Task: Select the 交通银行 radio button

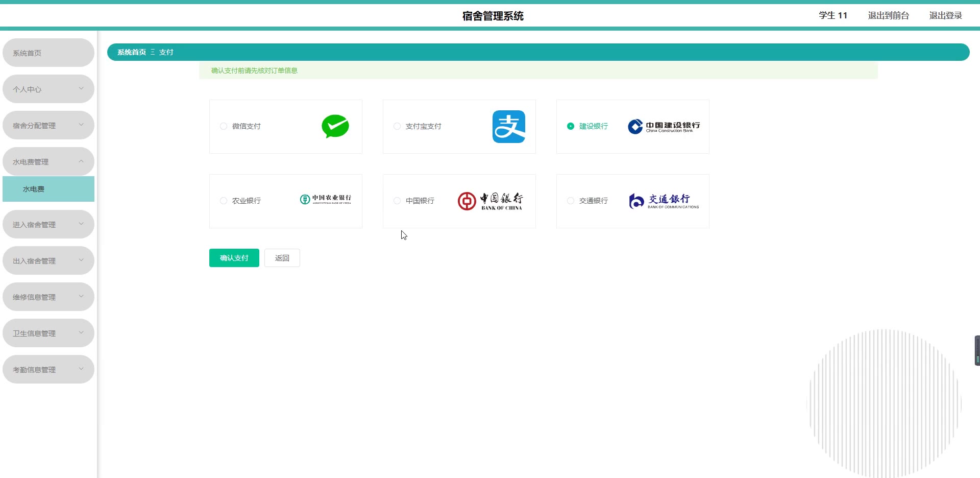Action: [x=571, y=201]
